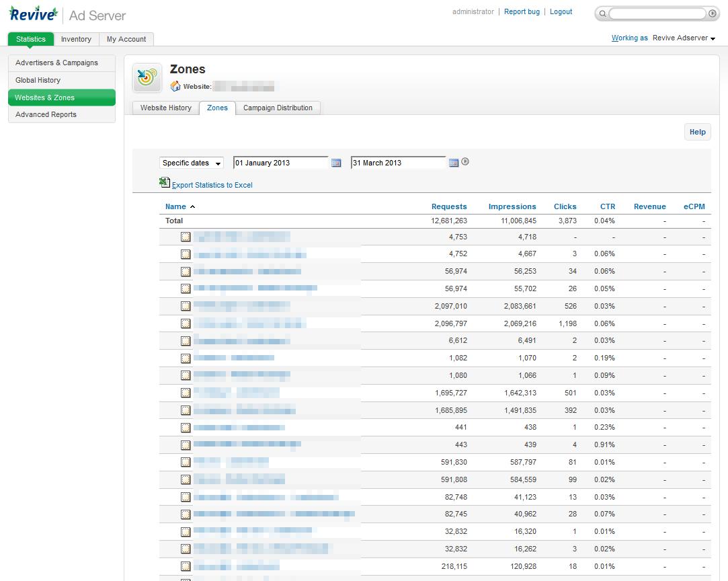
Task: Click the zone icon in the first statistics row
Action: click(x=186, y=237)
